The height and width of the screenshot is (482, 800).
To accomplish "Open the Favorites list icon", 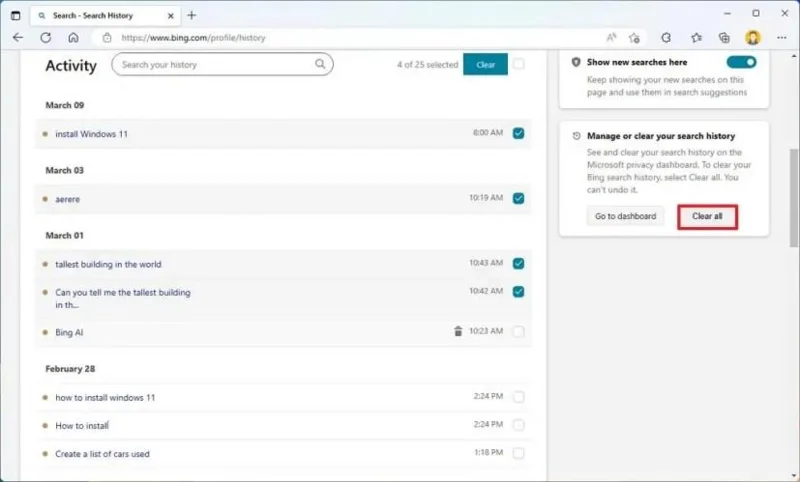I will coord(696,38).
